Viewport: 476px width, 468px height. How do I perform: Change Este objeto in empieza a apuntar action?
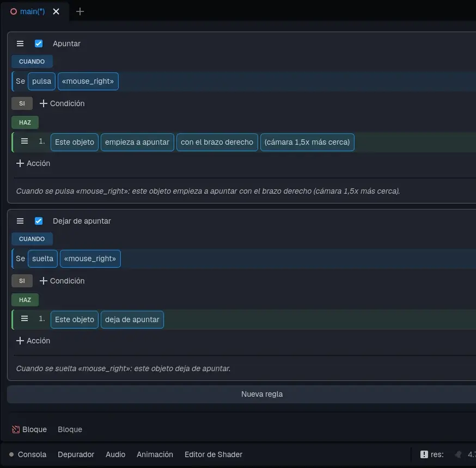75,142
